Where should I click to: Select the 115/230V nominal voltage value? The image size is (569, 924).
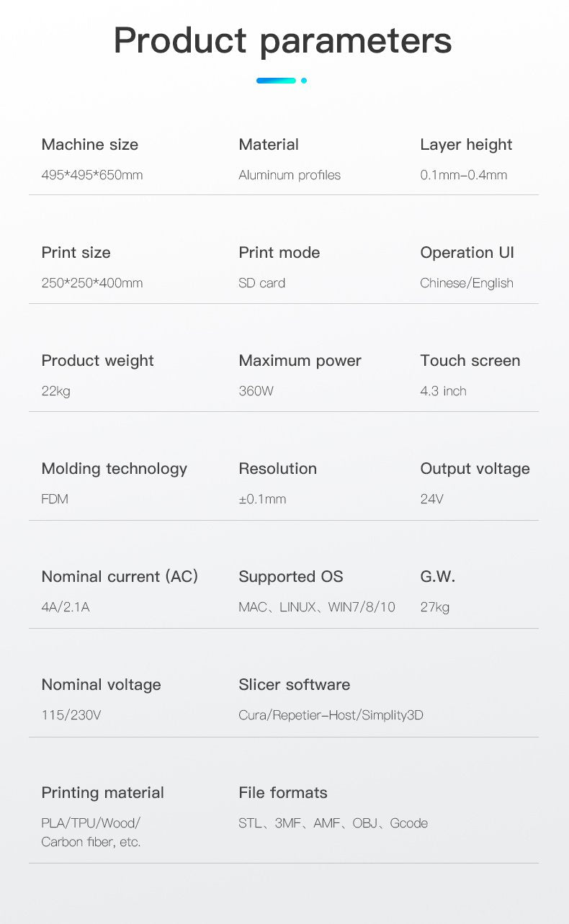(71, 715)
